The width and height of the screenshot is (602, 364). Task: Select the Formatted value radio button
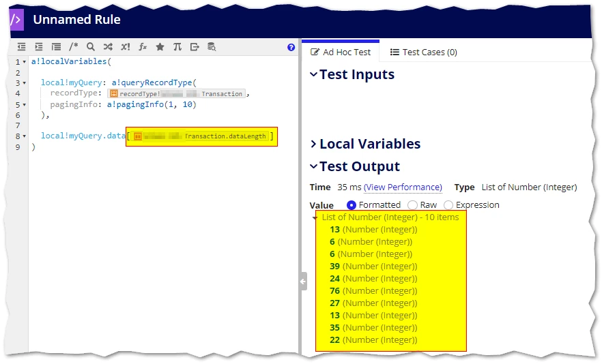point(351,205)
